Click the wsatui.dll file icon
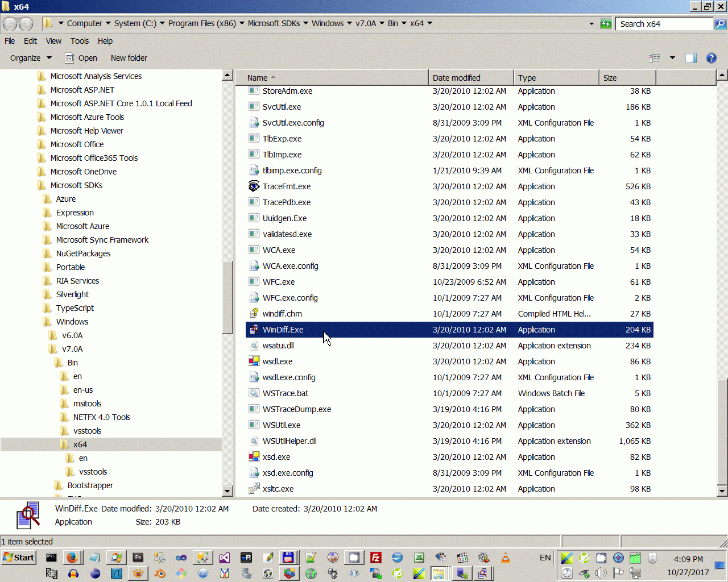This screenshot has height=582, width=728. [x=254, y=345]
